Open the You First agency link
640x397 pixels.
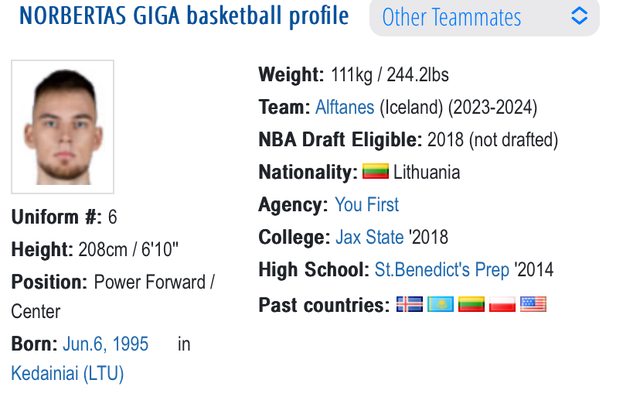coord(367,205)
